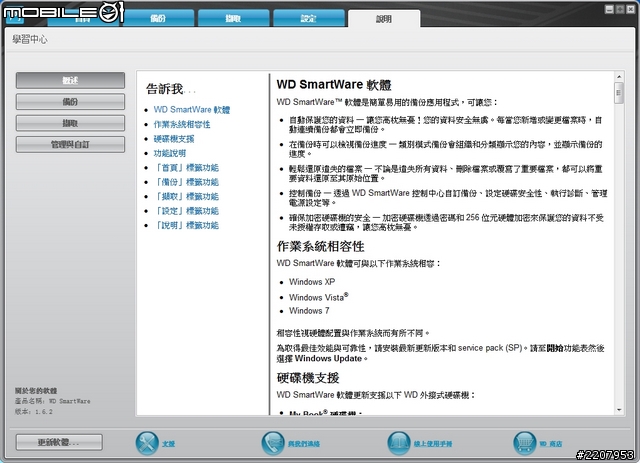Image resolution: width=640 pixels, height=463 pixels.
Task: Click the 學習中心 page title
Action: (30, 39)
